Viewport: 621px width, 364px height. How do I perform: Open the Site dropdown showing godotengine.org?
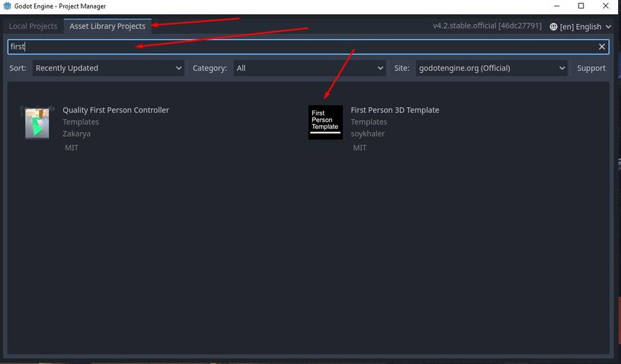tap(491, 68)
